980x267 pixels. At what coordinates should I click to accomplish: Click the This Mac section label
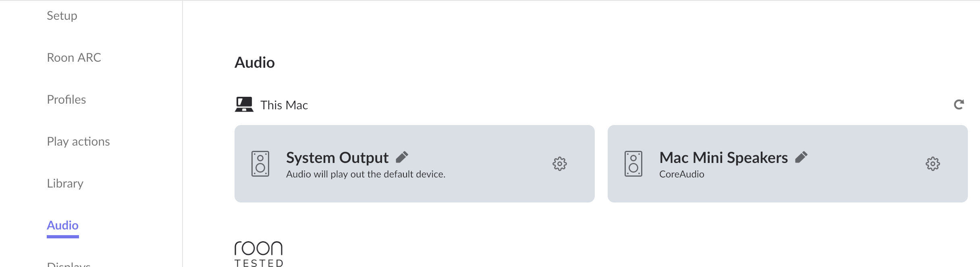[x=284, y=105]
